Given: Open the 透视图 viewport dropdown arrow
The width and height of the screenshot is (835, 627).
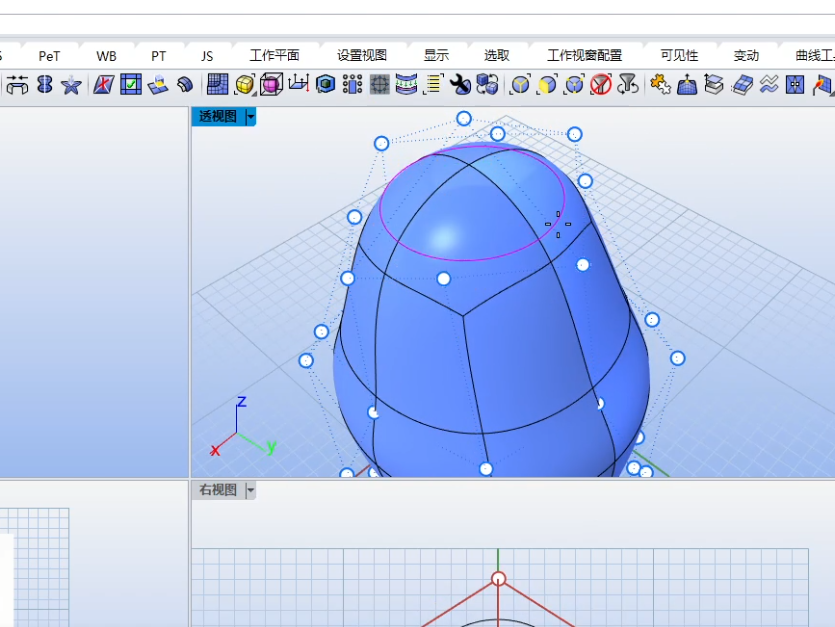Looking at the screenshot, I should click(251, 116).
